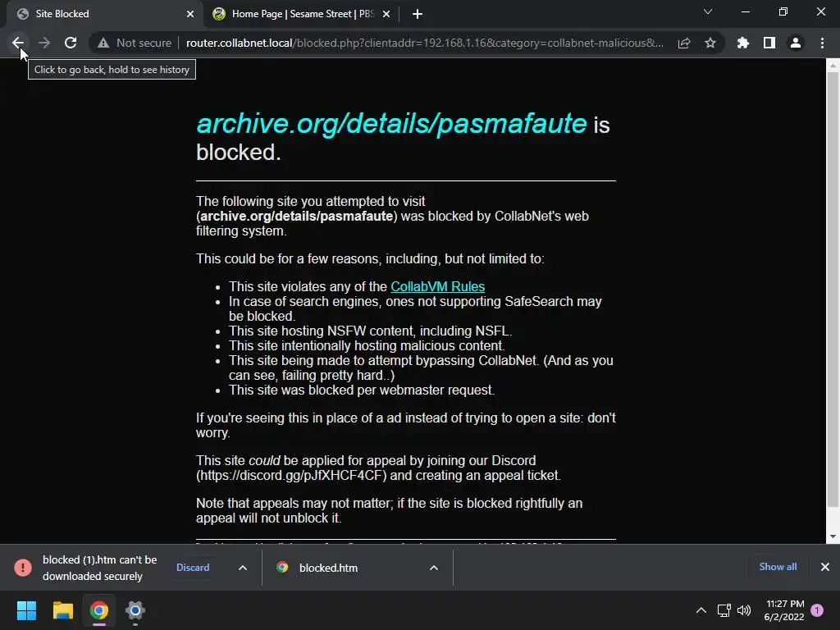Image resolution: width=840 pixels, height=630 pixels.
Task: Minimize the Chrome window
Action: [745, 11]
